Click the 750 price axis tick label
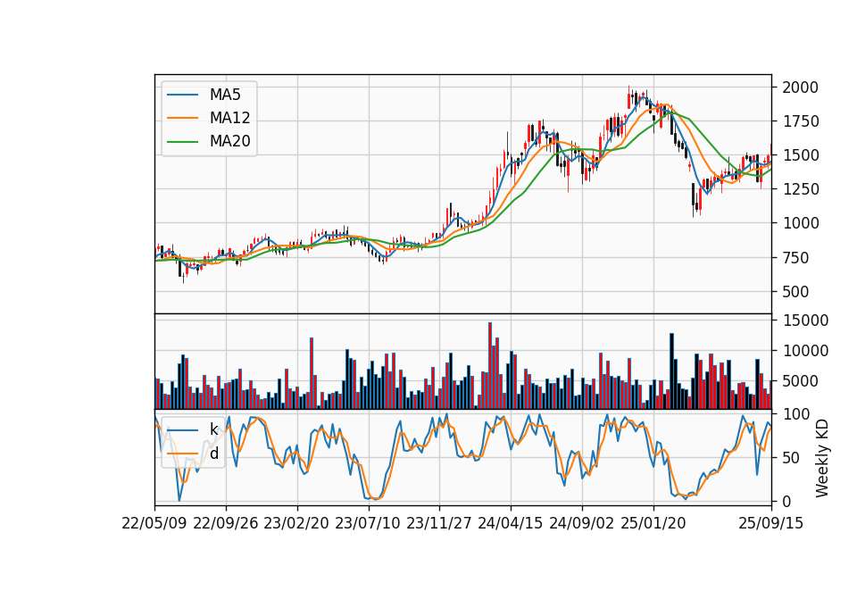This screenshot has width=857, height=616. (795, 257)
